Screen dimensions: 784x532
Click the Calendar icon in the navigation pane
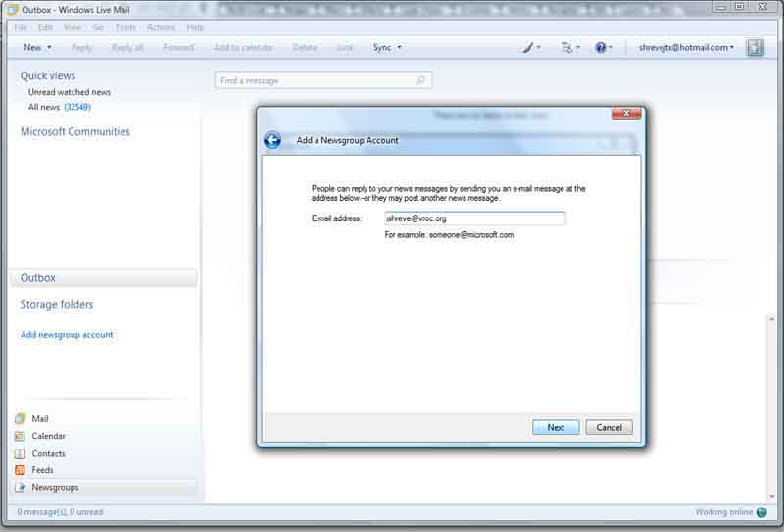[x=20, y=436]
